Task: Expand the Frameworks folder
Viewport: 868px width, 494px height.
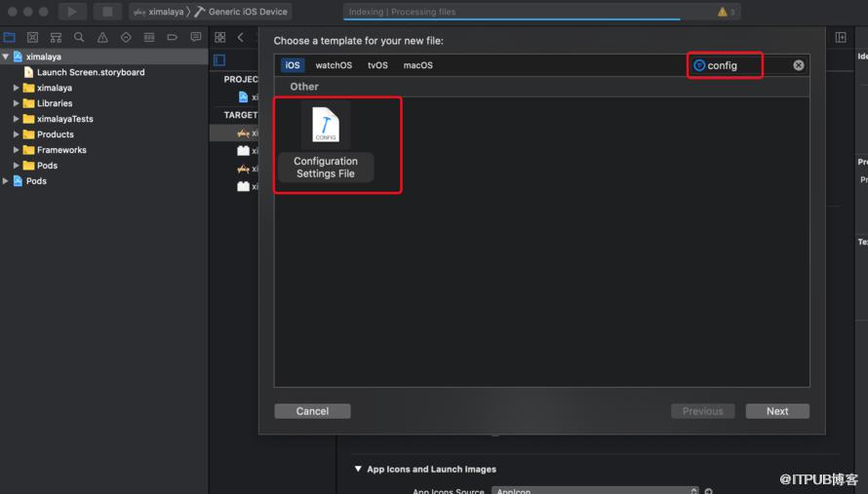Action: 16,149
